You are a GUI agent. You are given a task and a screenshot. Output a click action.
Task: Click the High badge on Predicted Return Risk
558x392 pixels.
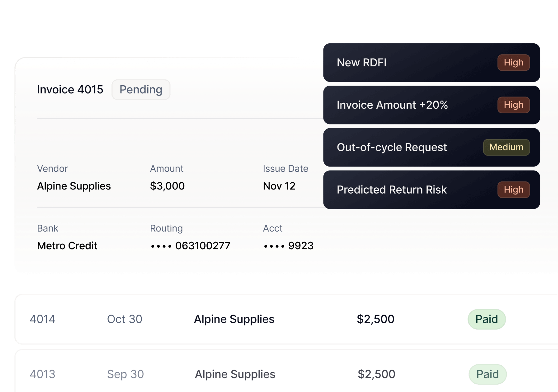(x=513, y=190)
